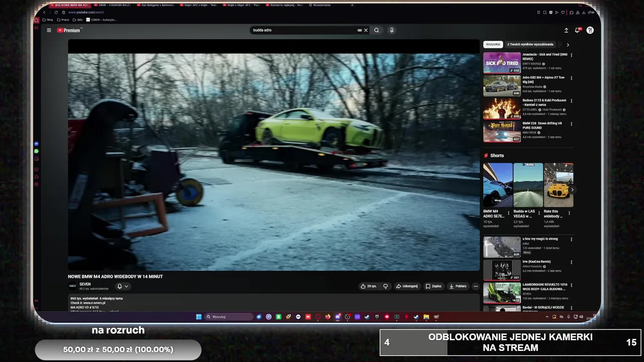Open more actions ellipsis below video
Screen dimensions: 644x362
pyautogui.click(x=475, y=286)
